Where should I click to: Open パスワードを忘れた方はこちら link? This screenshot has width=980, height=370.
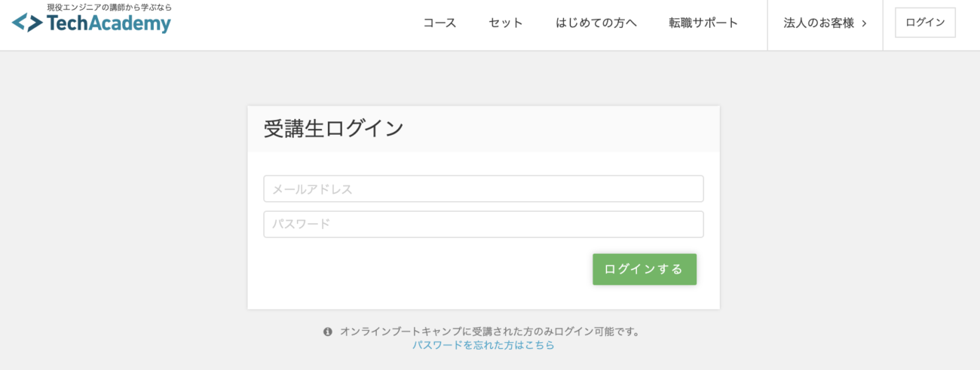point(483,345)
